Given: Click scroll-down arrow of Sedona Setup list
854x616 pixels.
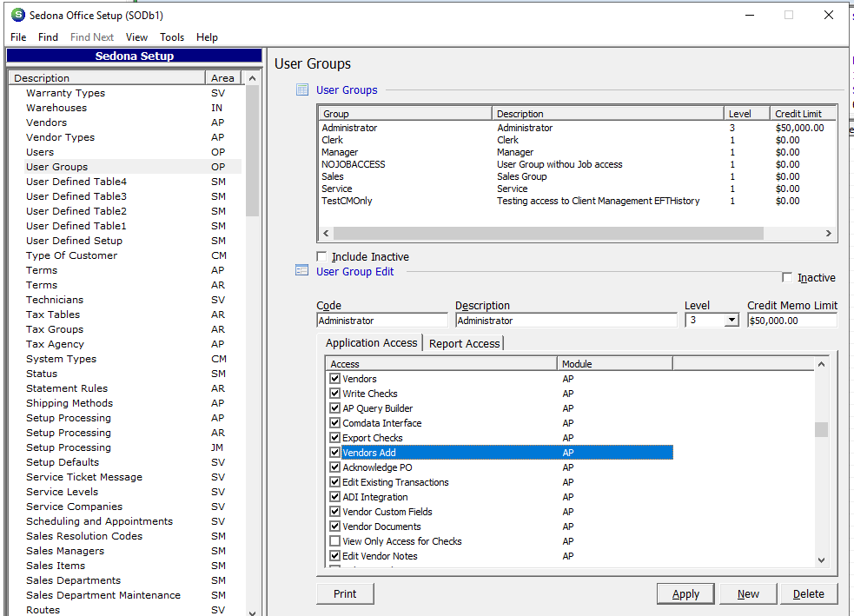Looking at the screenshot, I should click(252, 613).
